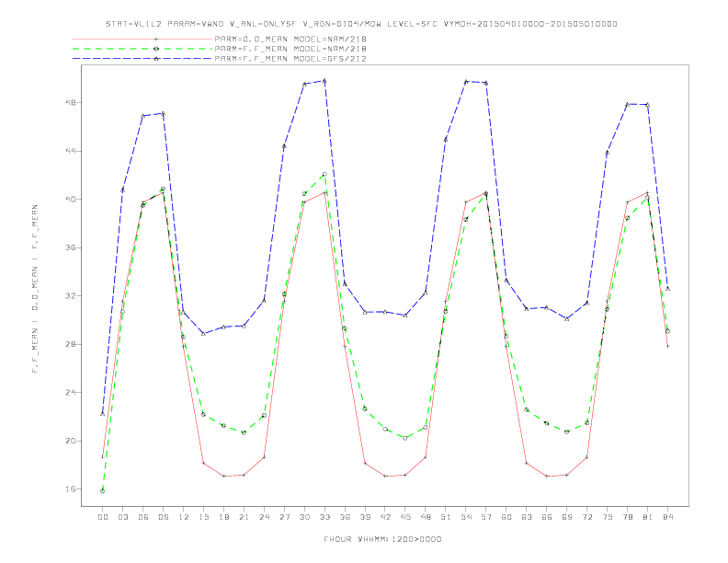
Task: Select legend text PARM=F.F_MEAN MODEL=NAM/218
Action: click(290, 49)
